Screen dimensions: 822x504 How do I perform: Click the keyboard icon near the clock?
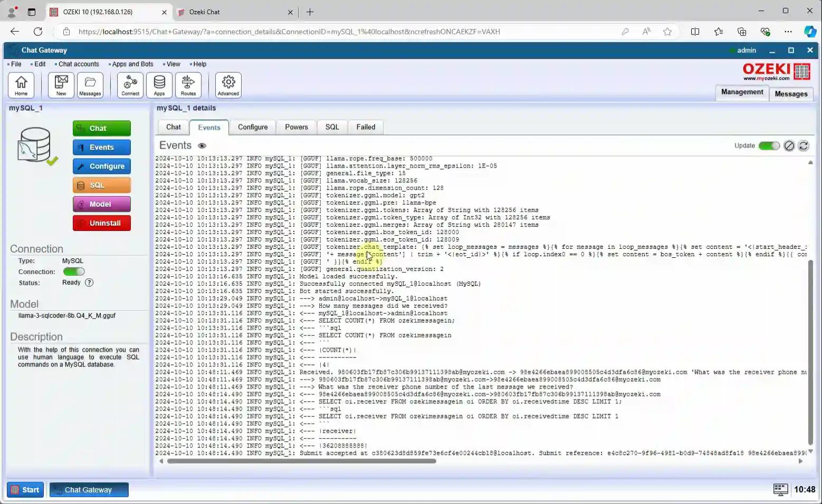(780, 490)
